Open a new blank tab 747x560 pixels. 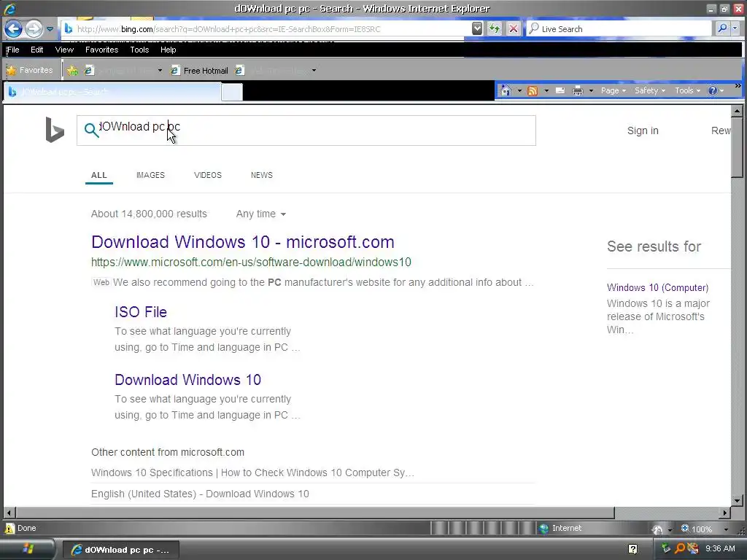point(232,92)
